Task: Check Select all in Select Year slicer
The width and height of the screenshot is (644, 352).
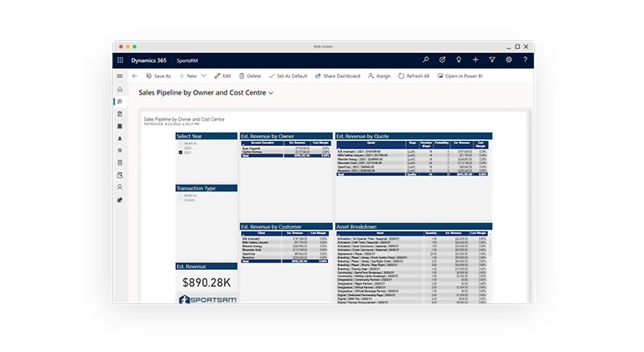Action: click(180, 143)
